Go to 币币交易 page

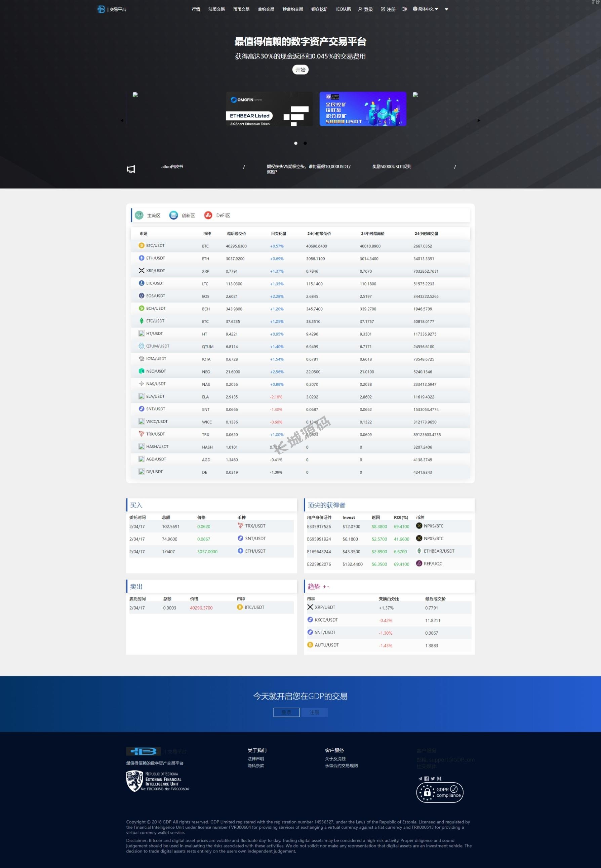point(241,9)
